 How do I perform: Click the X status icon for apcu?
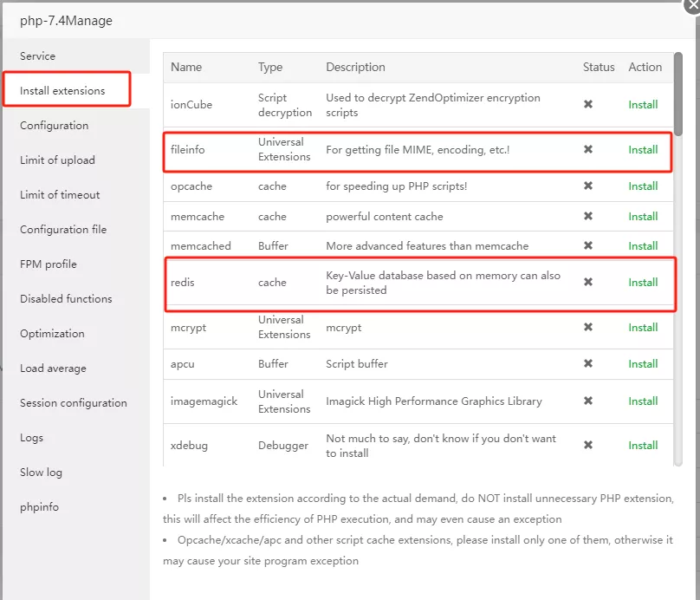point(588,364)
